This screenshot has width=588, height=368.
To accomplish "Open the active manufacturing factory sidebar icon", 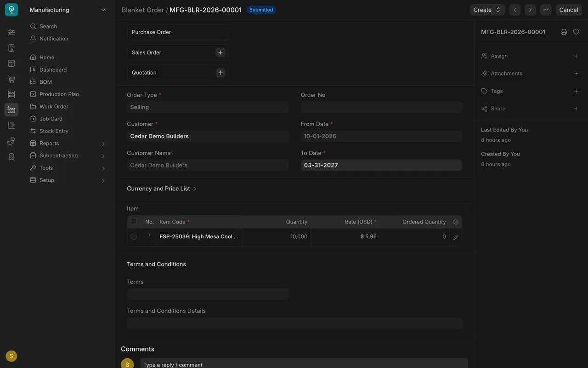I will coord(11,109).
